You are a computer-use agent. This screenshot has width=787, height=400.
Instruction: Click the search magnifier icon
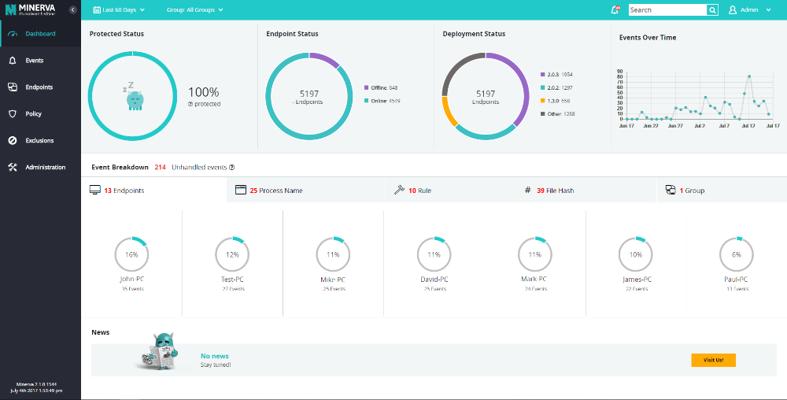713,10
